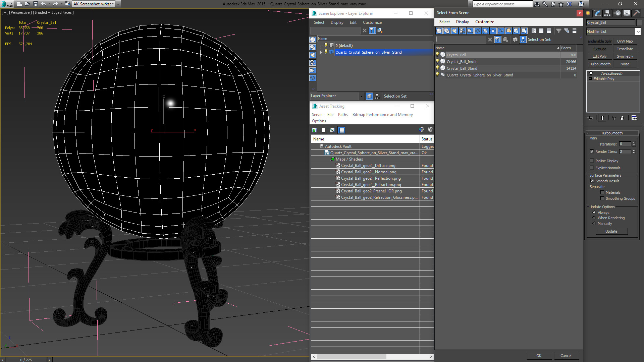Click the object color swatch beside Crystal_Ball name
Viewport: 644px width, 362px height.
[639, 22]
